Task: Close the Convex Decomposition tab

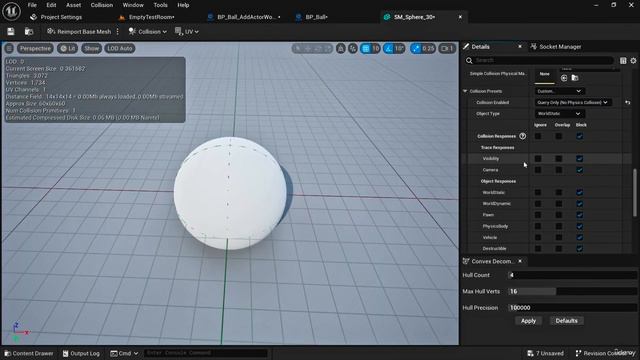Action: coord(520,261)
